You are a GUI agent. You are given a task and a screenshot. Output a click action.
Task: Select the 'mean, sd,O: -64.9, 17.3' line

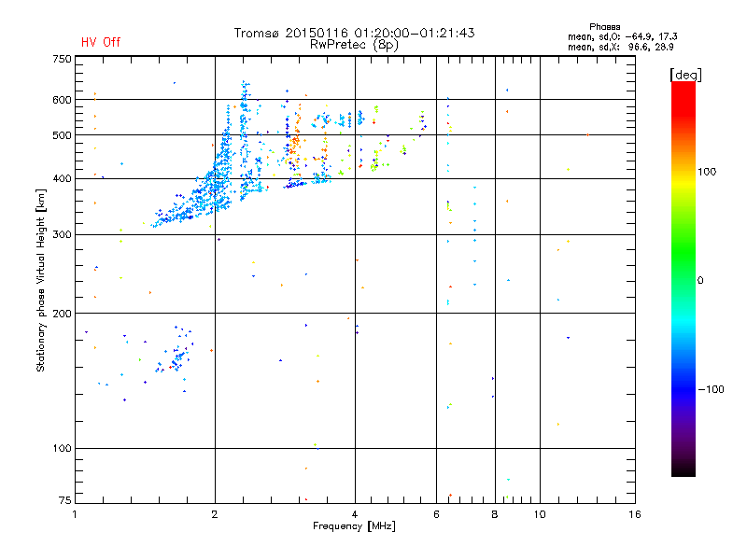[622, 36]
